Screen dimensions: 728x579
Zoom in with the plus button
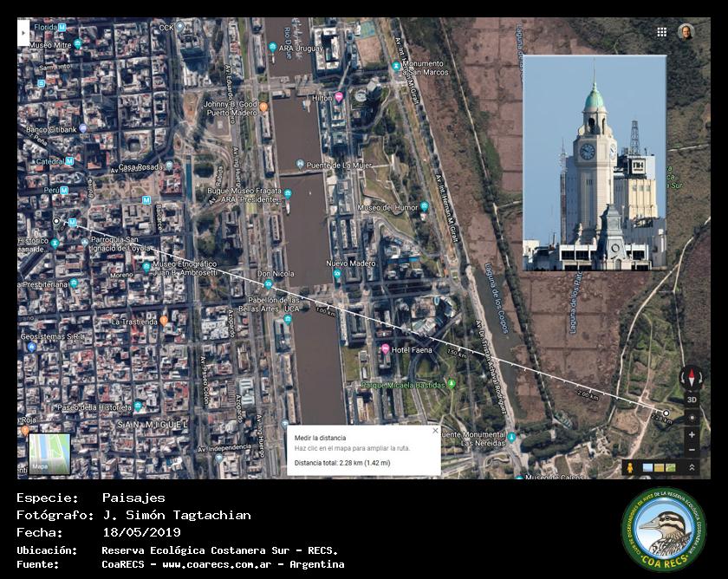(x=692, y=434)
